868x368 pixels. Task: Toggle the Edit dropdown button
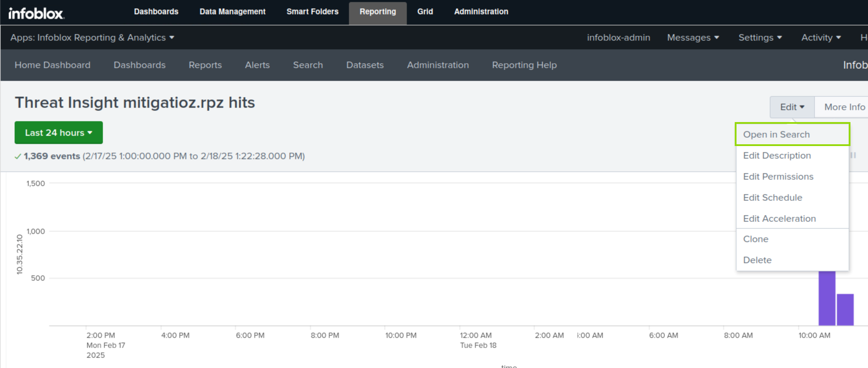[x=792, y=107]
